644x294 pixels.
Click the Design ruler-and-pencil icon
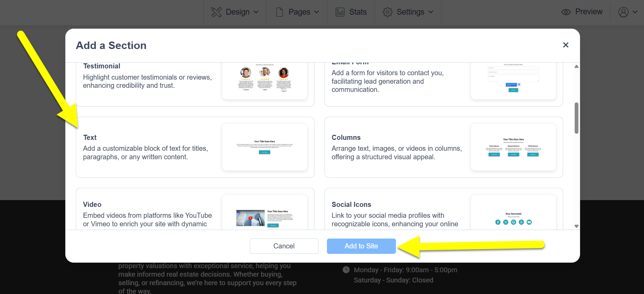[216, 12]
